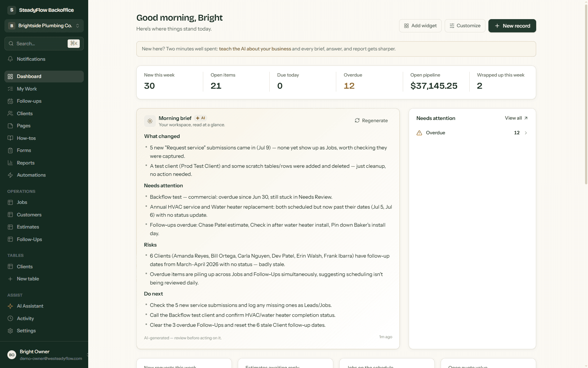
Task: Open the Estimates table icon
Action: click(10, 227)
